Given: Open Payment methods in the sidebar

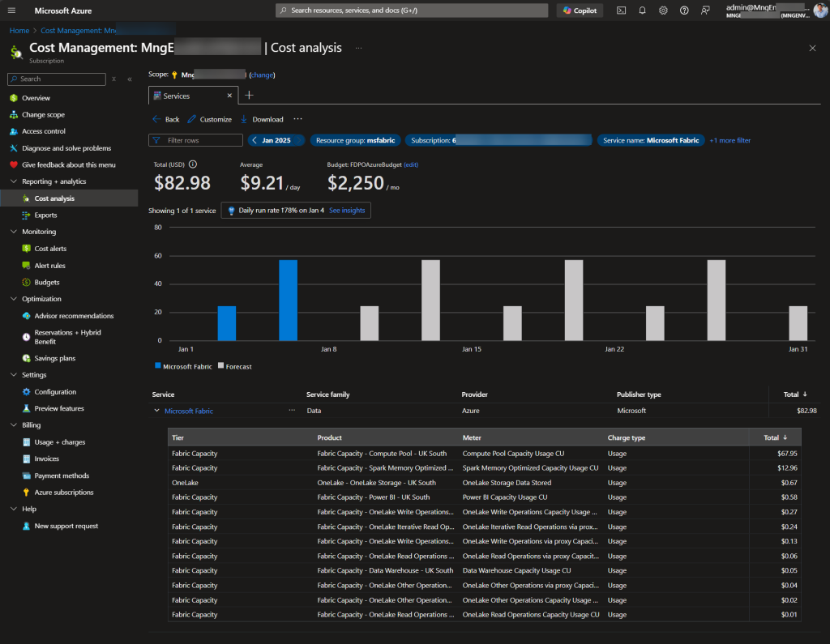Looking at the screenshot, I should pos(62,476).
